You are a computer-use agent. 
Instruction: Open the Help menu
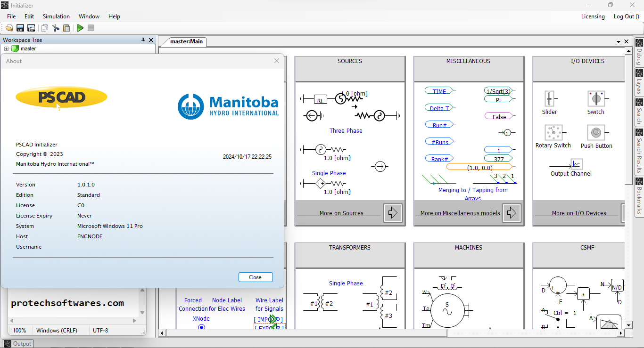coord(114,16)
